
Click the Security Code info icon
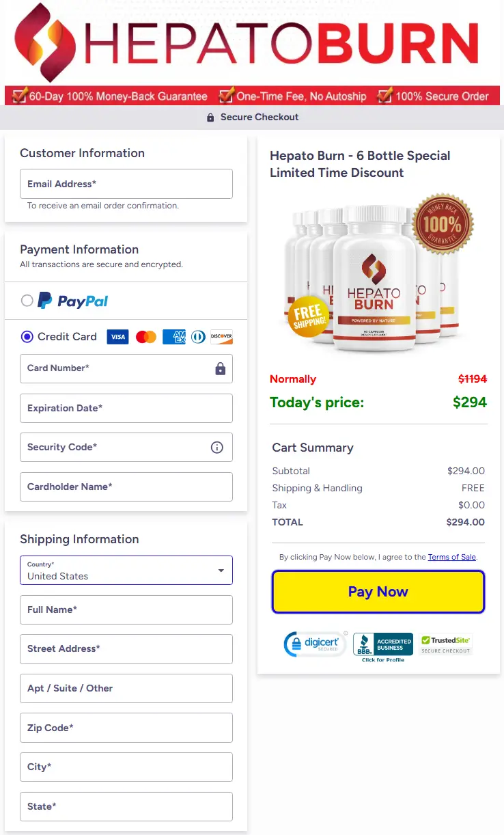click(216, 447)
